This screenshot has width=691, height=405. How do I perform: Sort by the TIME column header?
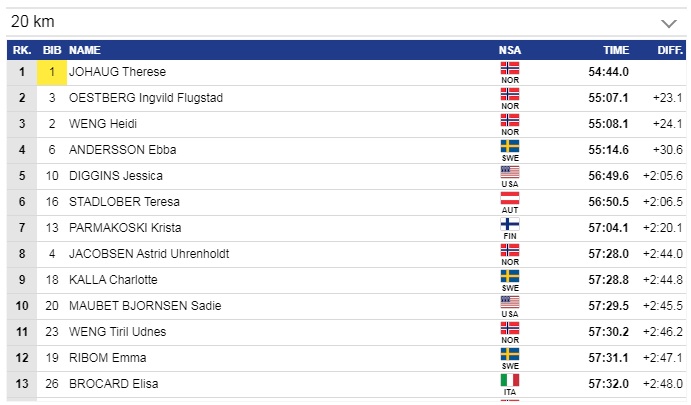tap(616, 49)
